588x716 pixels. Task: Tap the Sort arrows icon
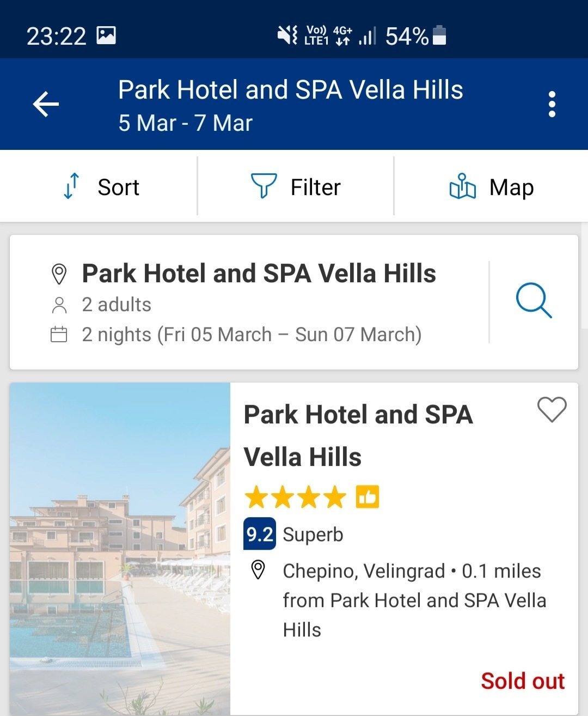(x=71, y=186)
